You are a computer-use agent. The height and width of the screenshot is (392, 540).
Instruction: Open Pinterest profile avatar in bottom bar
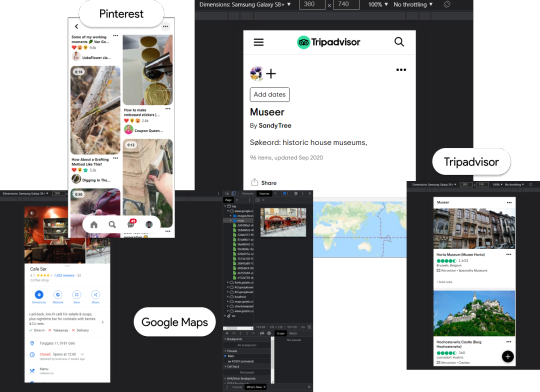click(x=149, y=225)
